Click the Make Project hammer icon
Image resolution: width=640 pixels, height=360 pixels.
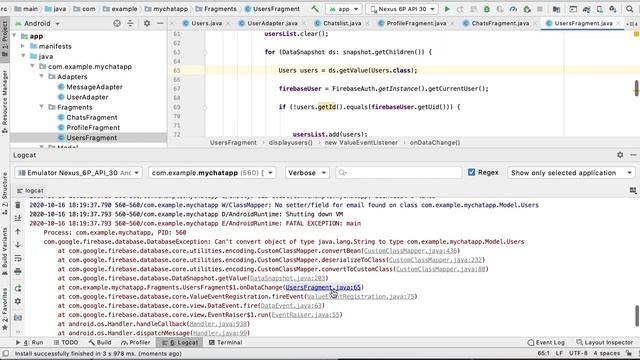tap(315, 9)
